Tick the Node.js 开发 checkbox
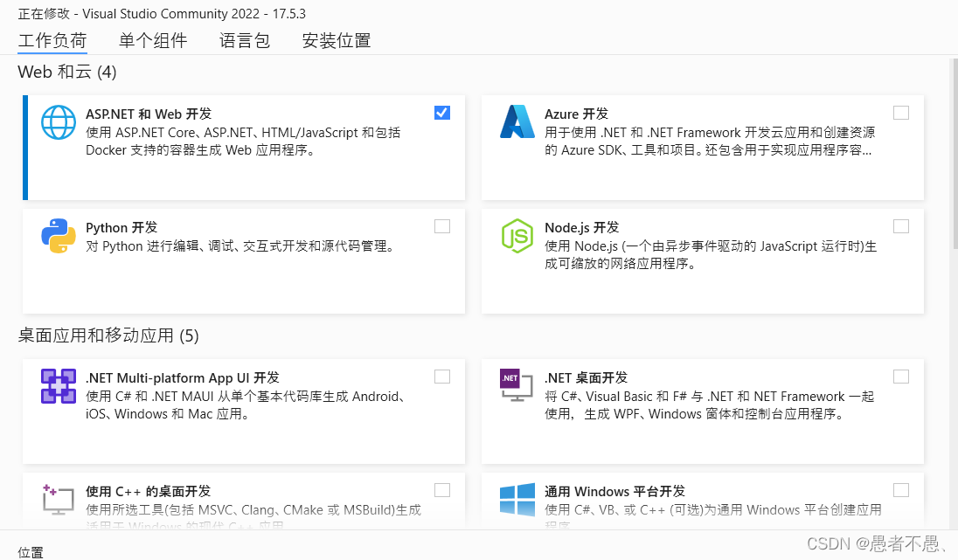 (x=901, y=226)
